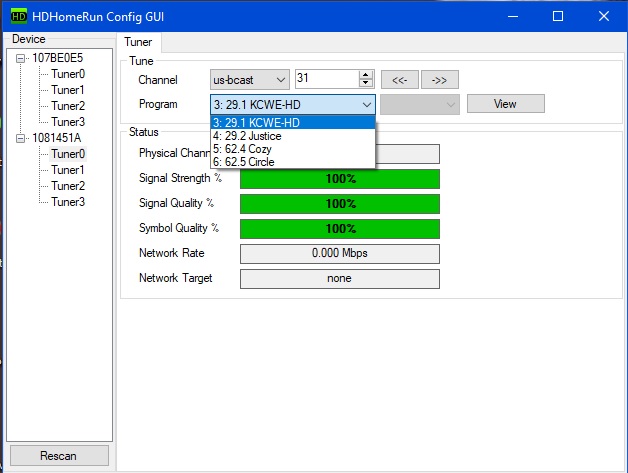Choose 6: 62.5 Circle from program list
The width and height of the screenshot is (628, 473).
[x=293, y=162]
